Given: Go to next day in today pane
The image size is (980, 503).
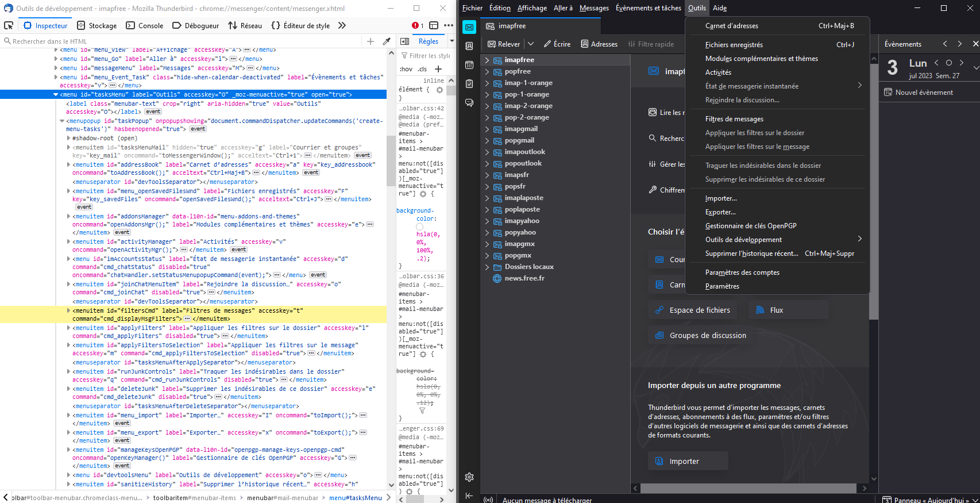Looking at the screenshot, I should pyautogui.click(x=962, y=63).
